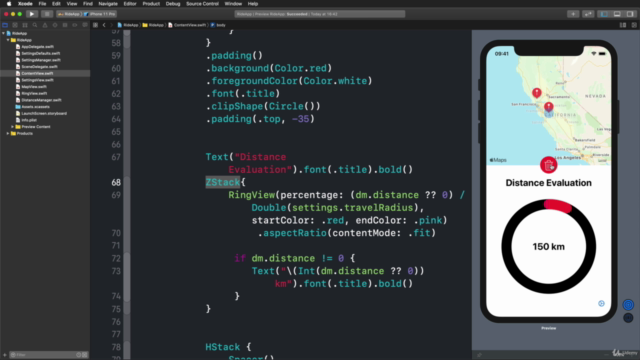Toggle the Navigator panel visibility
Image resolution: width=640 pixels, height=360 pixels.
(604, 14)
